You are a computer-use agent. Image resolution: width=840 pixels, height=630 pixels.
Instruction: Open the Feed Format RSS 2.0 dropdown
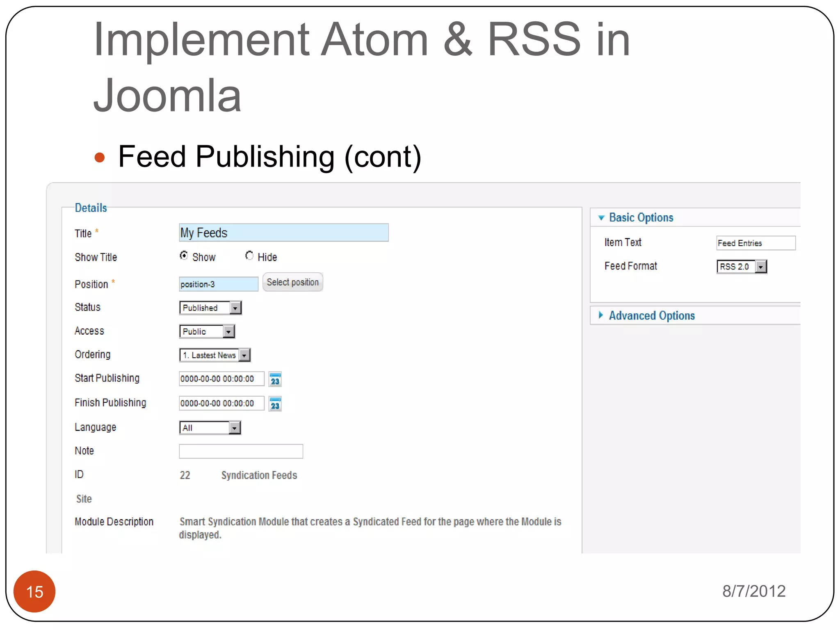coord(742,267)
